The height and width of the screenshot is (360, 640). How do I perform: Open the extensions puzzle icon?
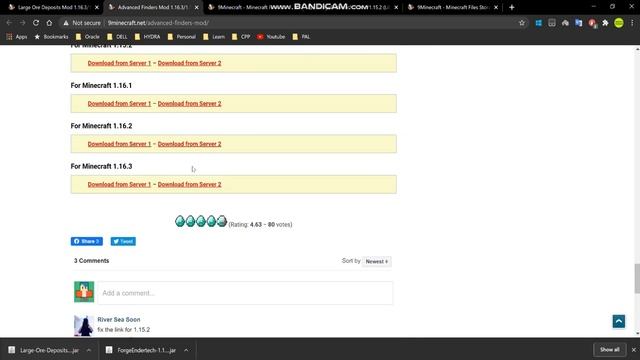(x=605, y=23)
